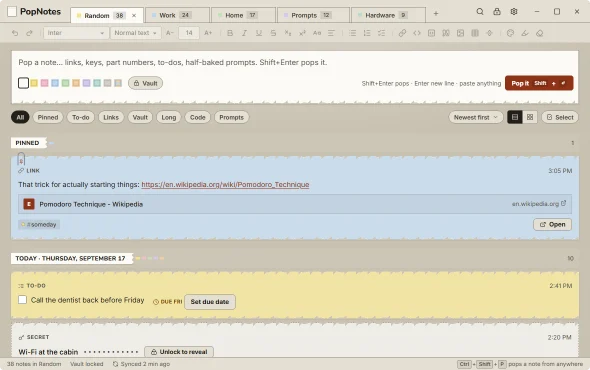Insert a bulleted list

[353, 33]
